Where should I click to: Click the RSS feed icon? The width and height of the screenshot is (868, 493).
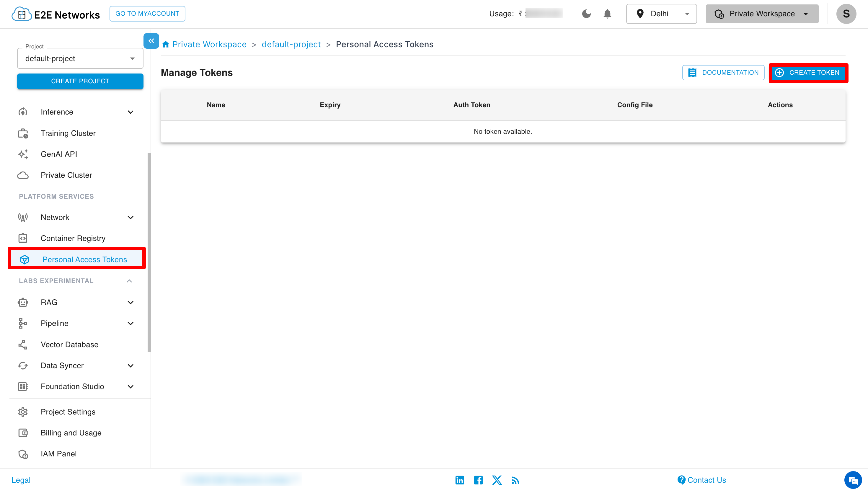515,480
